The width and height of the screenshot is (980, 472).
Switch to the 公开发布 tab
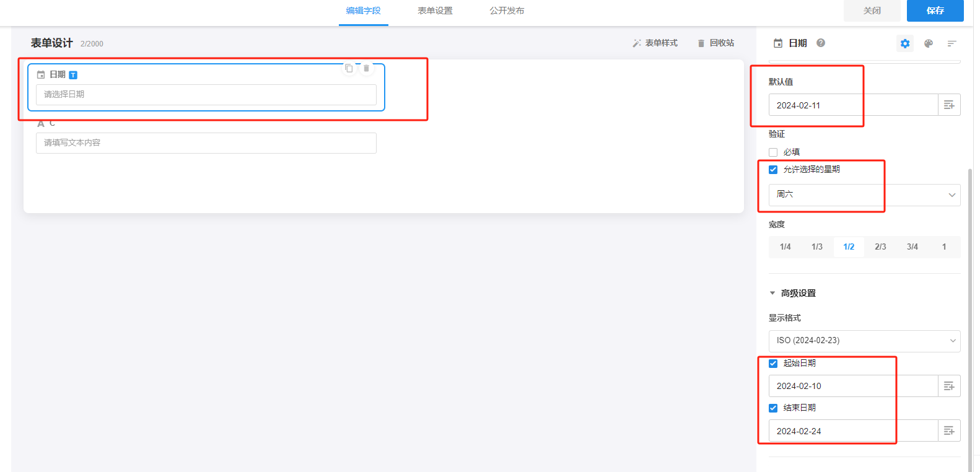(x=507, y=11)
